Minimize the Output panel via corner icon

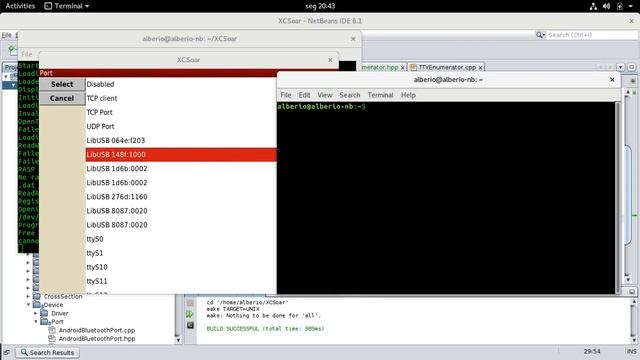pos(631,292)
